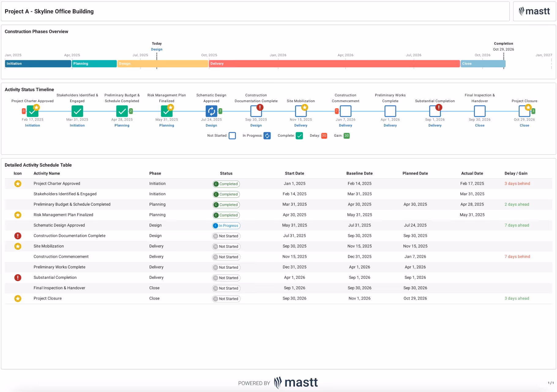The width and height of the screenshot is (557, 392).
Task: Click the Activity Name column header
Action: click(x=47, y=173)
